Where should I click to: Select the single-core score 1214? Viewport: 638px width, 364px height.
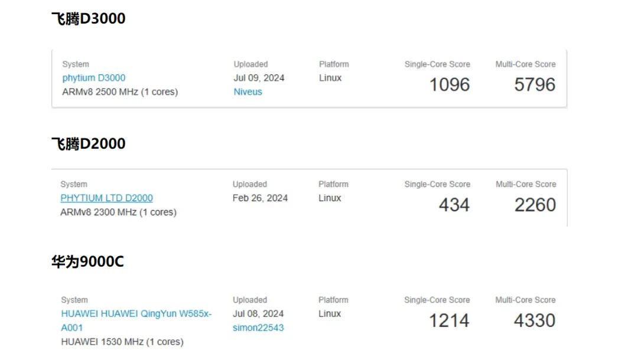click(x=449, y=321)
